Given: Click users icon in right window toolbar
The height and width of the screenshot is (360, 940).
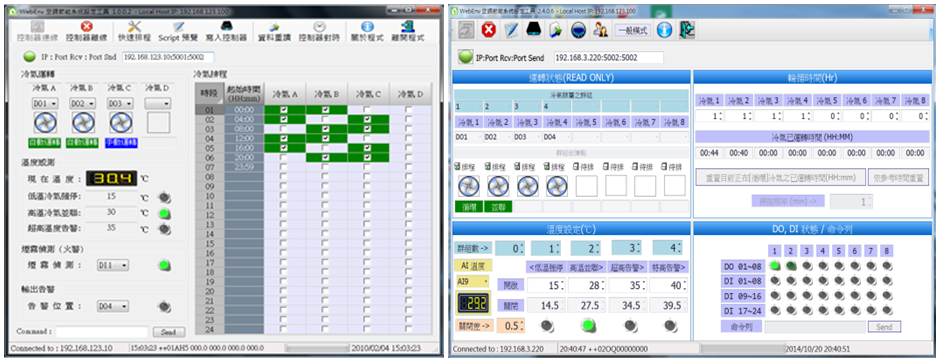Looking at the screenshot, I should click(x=600, y=30).
